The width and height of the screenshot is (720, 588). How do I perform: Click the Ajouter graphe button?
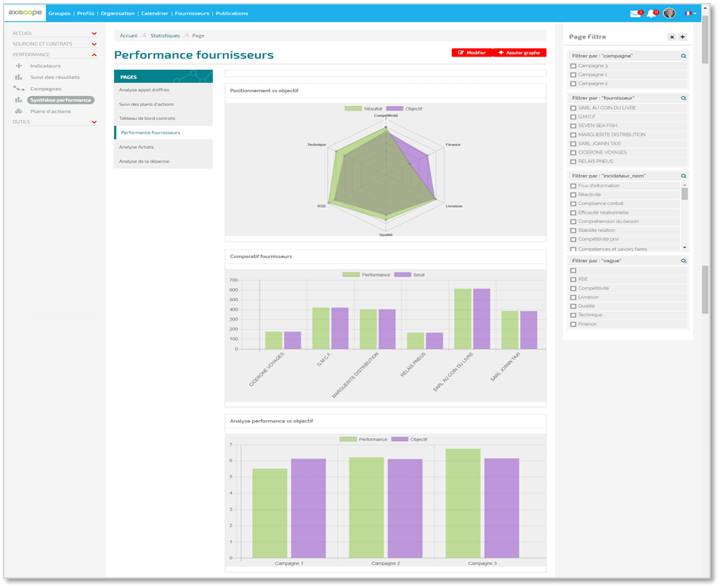(x=519, y=53)
